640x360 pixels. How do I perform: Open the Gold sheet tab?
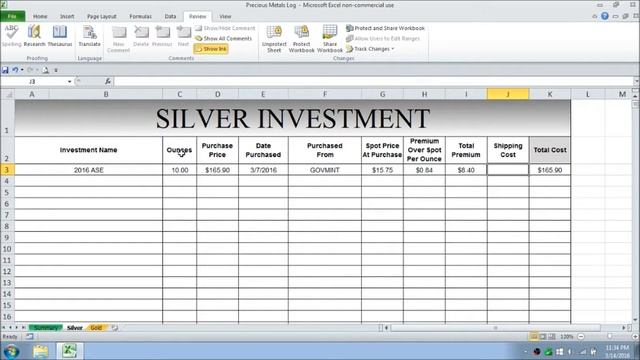click(x=96, y=328)
